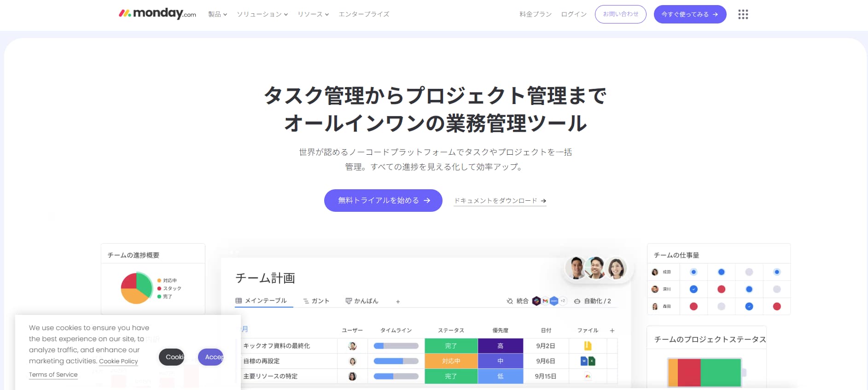Screen dimensions: 868x390
Task: Switch to the ガント tab
Action: (316, 301)
